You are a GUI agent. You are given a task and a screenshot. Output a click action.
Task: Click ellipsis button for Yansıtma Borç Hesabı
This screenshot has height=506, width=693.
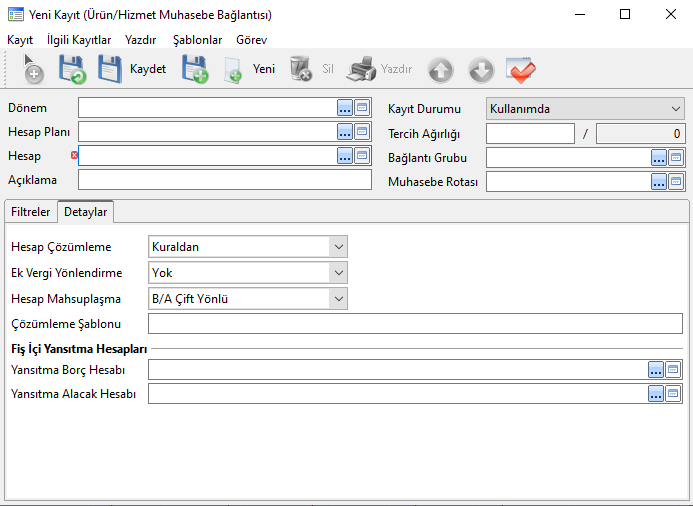pos(656,370)
